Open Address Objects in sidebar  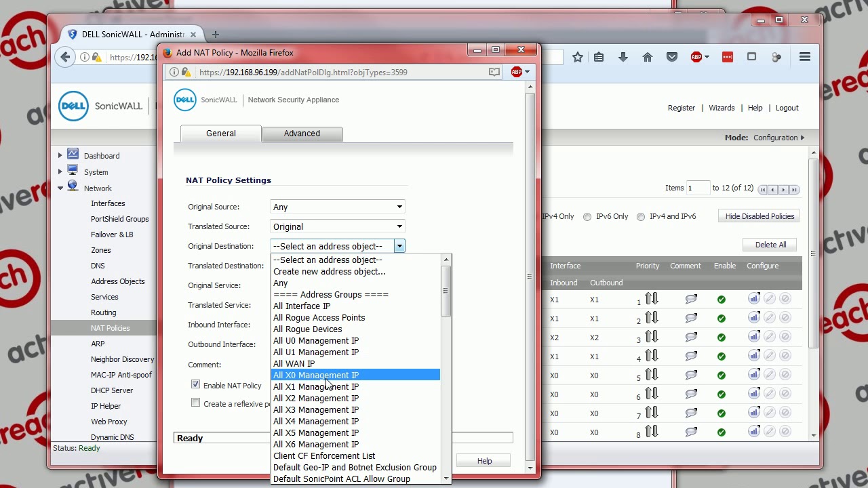click(x=118, y=281)
